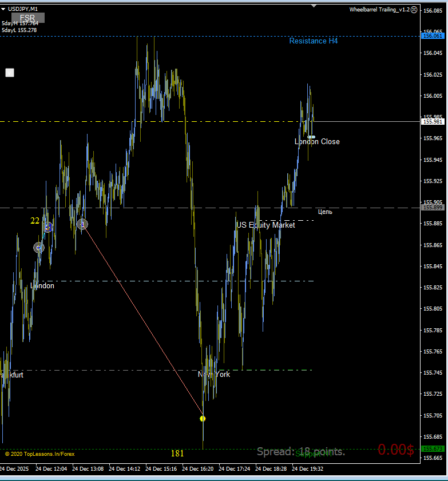
Task: Click the 24 Dec 12:04 time axis label
Action: [x=51, y=469]
